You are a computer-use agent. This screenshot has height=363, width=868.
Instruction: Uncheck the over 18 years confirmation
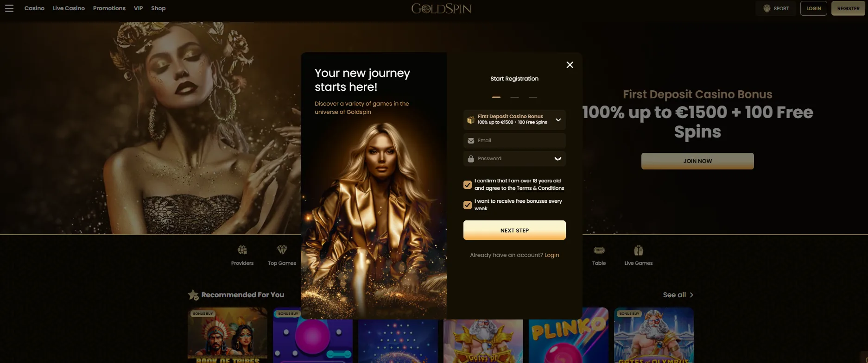click(x=468, y=185)
